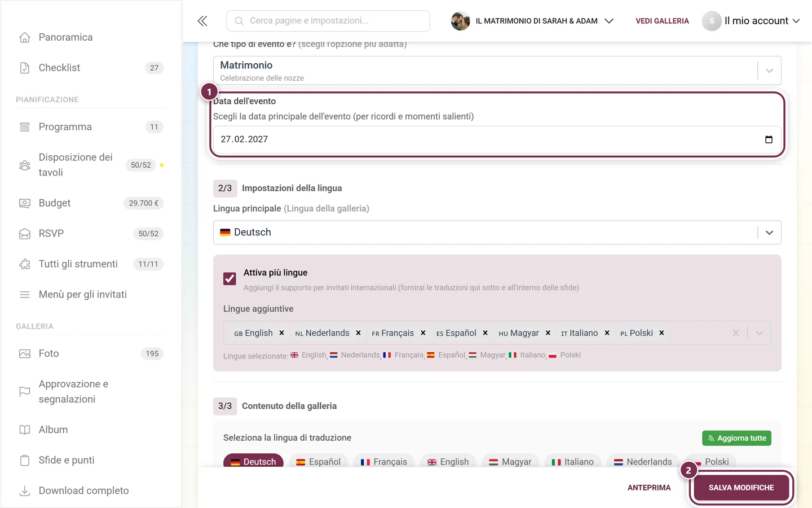Open the Matrimonio event type dropdown
Screen dimensions: 812x508
click(x=497, y=71)
